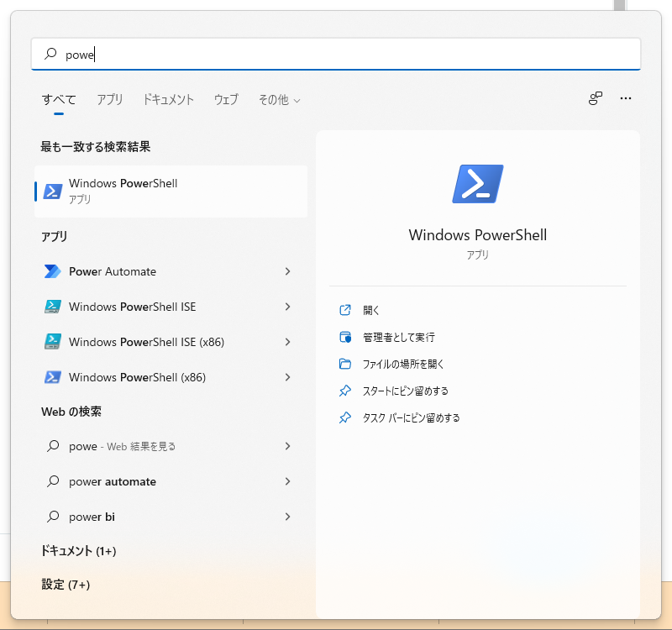Click into the search field containing 'powe'
The height and width of the screenshot is (630, 672).
(336, 54)
